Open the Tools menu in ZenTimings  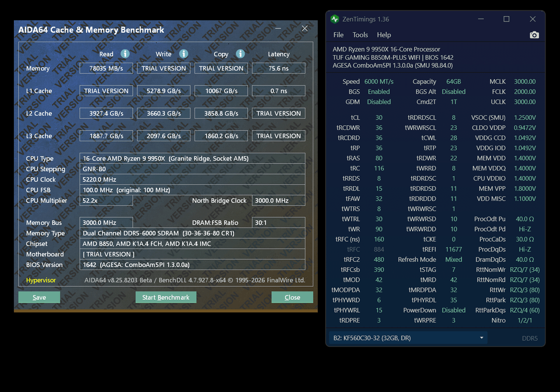(360, 35)
